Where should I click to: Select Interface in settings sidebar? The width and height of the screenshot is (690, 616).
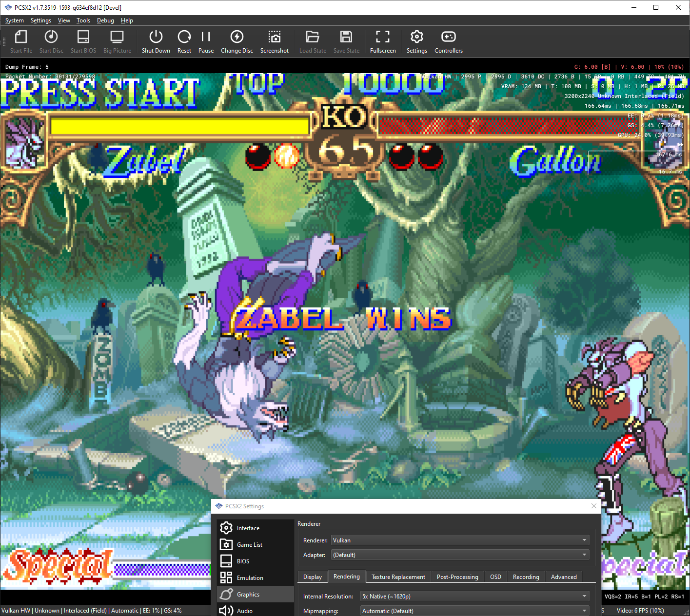tap(256, 528)
